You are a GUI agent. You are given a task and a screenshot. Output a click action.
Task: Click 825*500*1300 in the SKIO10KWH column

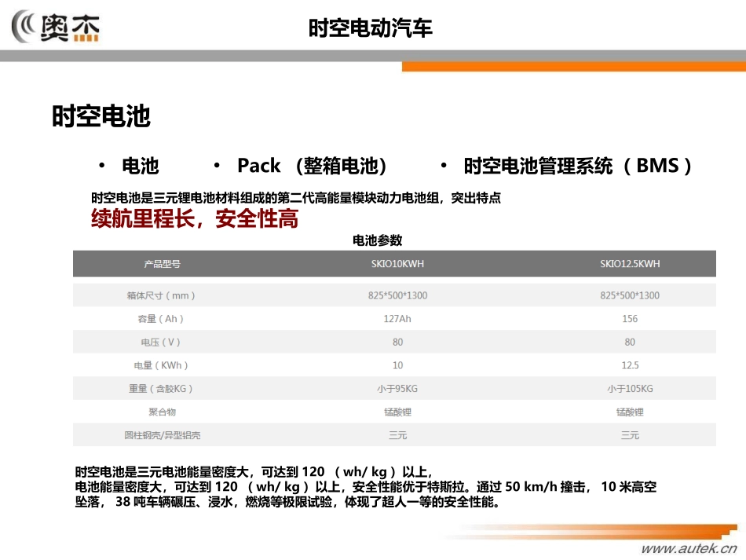pyautogui.click(x=397, y=295)
